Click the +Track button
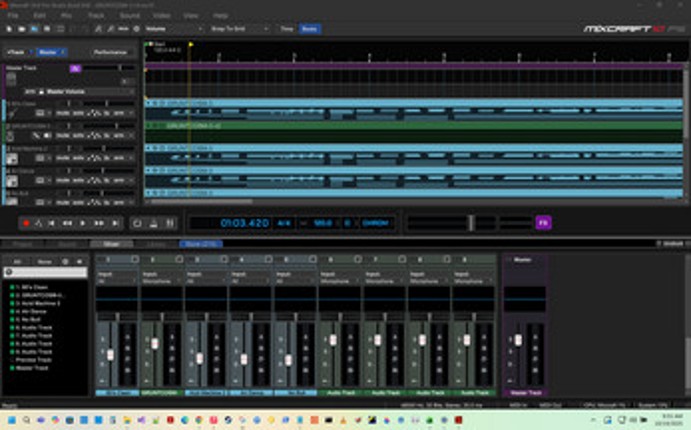The width and height of the screenshot is (691, 430). click(16, 52)
